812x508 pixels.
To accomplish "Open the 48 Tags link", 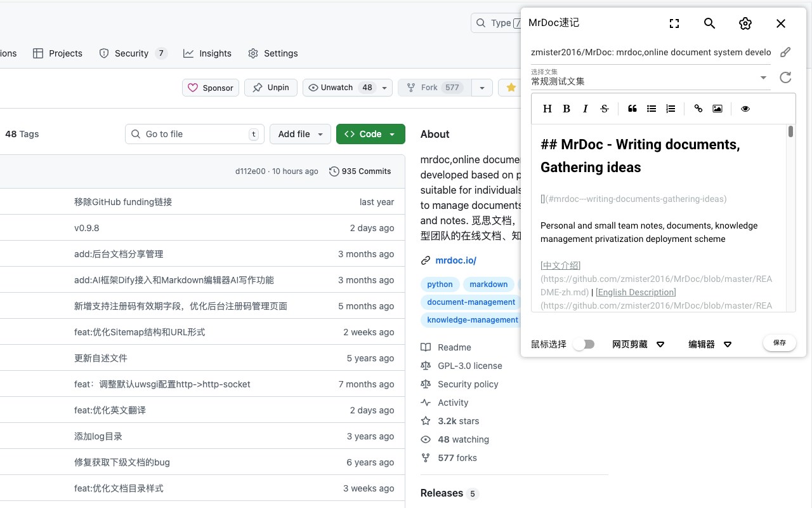I will (x=22, y=134).
